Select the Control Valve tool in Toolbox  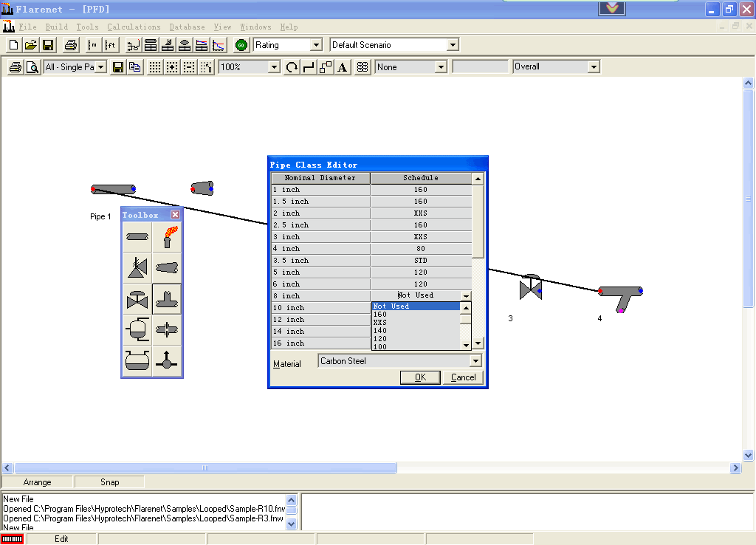pos(137,299)
